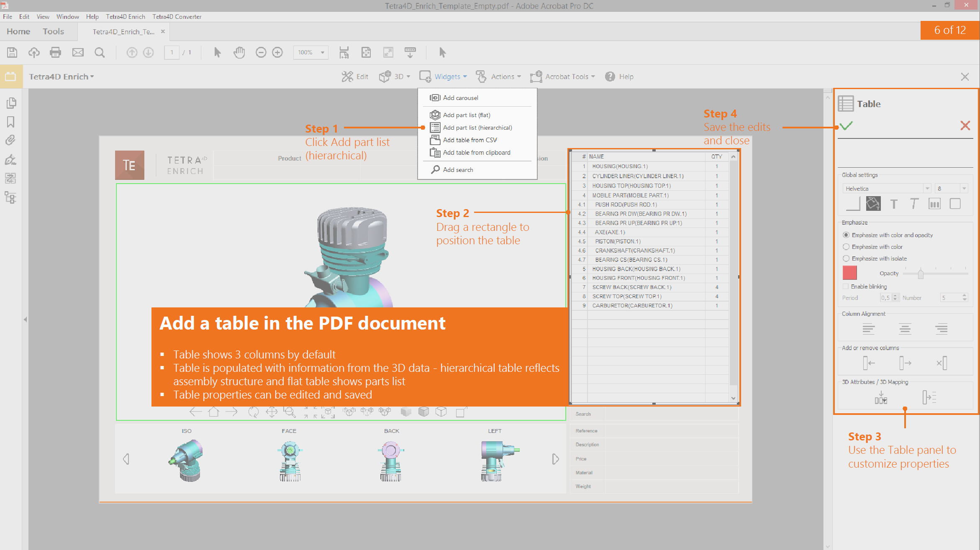Align column text to the right
980x550 pixels.
point(942,329)
